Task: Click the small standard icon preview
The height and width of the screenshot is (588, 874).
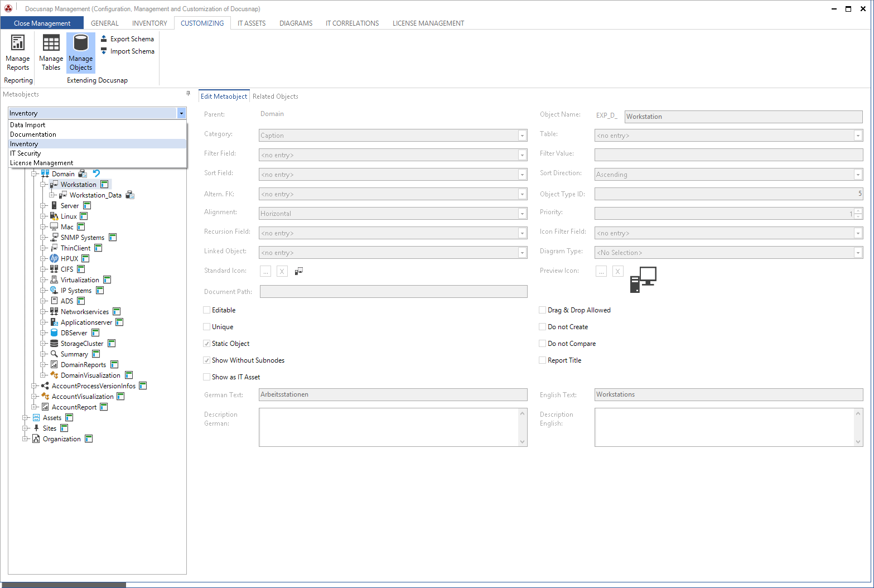Action: click(x=299, y=271)
